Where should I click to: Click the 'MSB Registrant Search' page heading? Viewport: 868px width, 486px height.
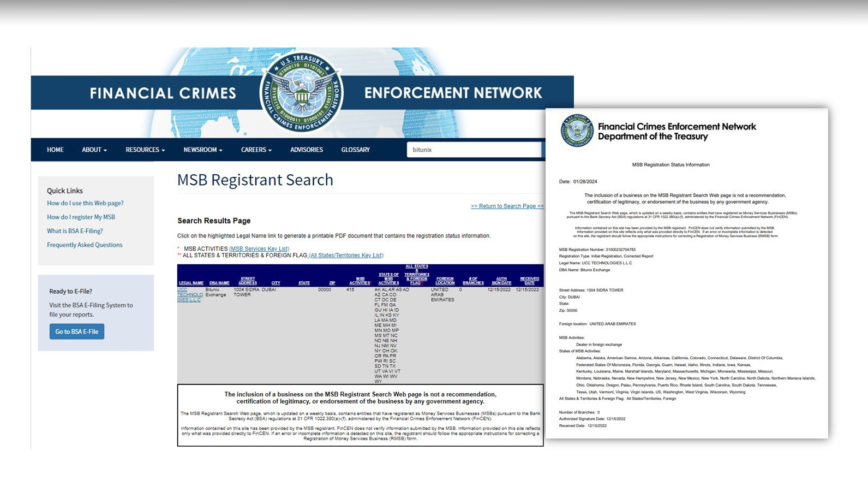[255, 180]
